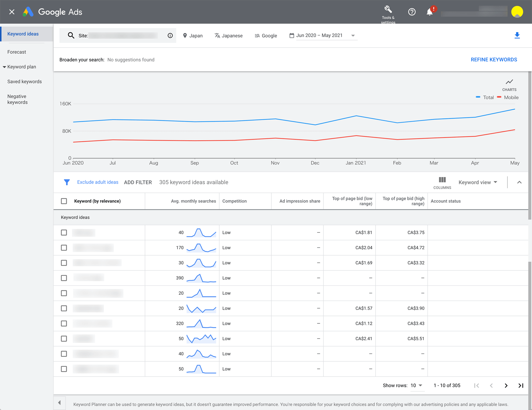Image resolution: width=532 pixels, height=410 pixels.
Task: Click the Japan location setting
Action: [x=193, y=35]
